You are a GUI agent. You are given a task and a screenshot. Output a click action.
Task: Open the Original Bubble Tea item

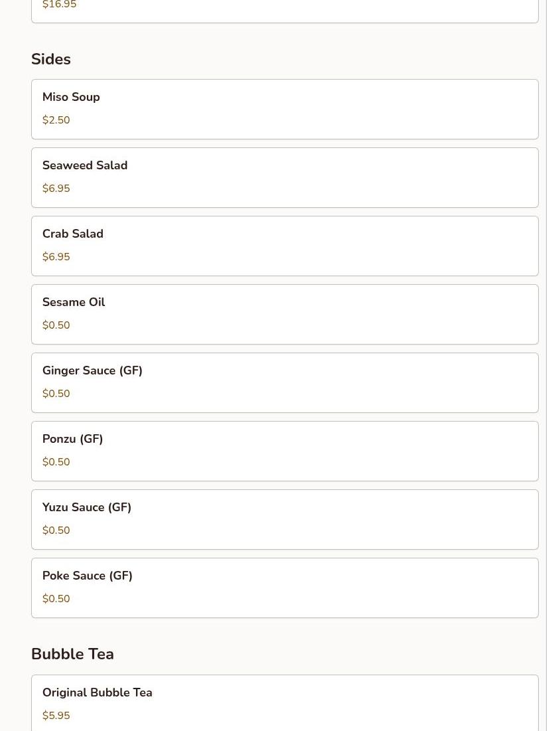(284, 702)
